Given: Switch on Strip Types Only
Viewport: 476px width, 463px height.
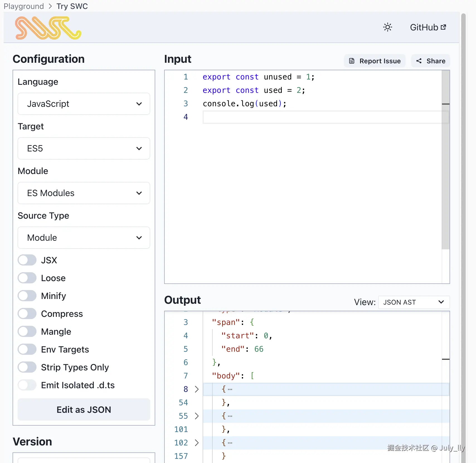Looking at the screenshot, I should click(27, 367).
